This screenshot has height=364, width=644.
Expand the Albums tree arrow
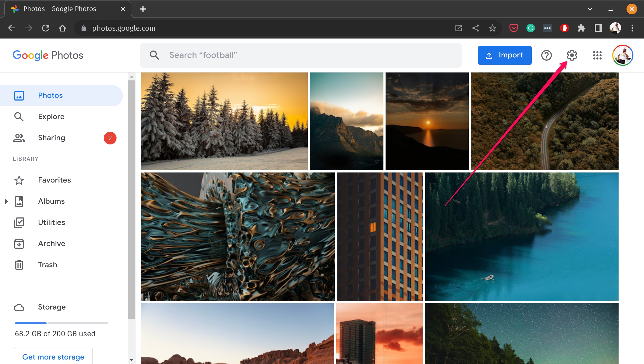pyautogui.click(x=6, y=201)
